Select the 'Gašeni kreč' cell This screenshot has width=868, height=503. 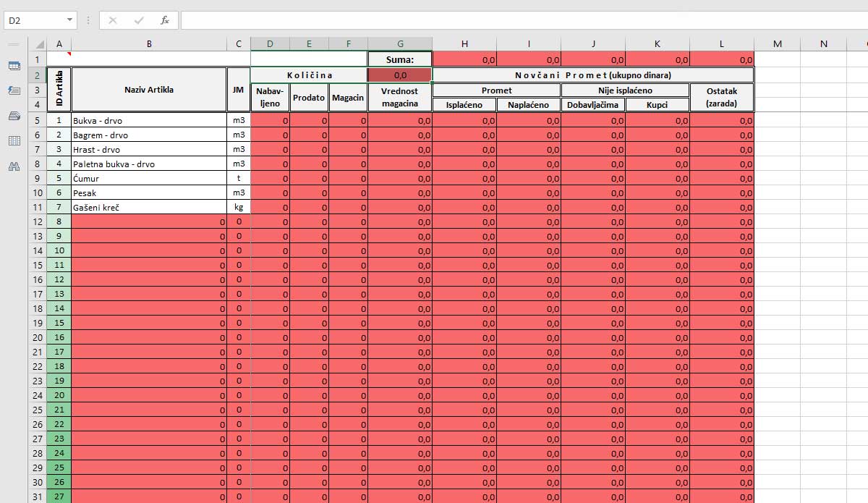click(148, 207)
